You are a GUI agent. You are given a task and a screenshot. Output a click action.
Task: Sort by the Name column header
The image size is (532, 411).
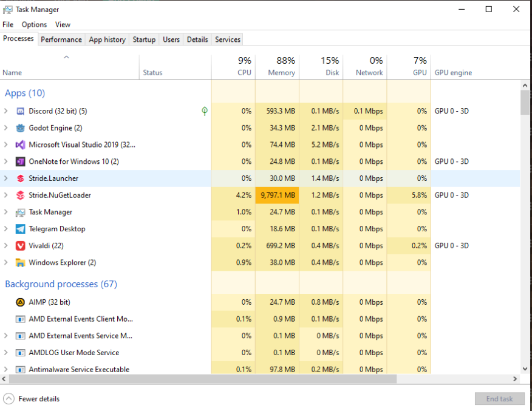70,67
